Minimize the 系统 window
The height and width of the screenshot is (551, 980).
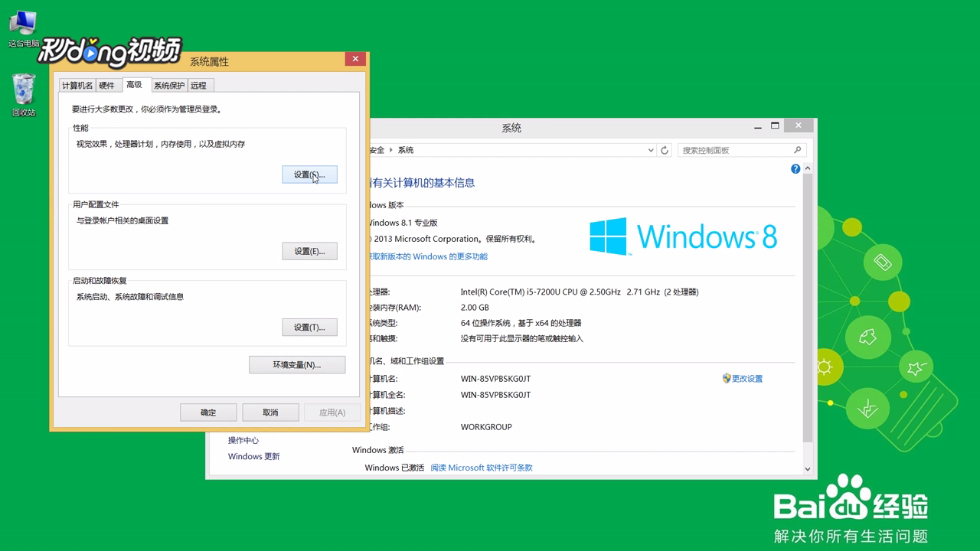click(758, 126)
